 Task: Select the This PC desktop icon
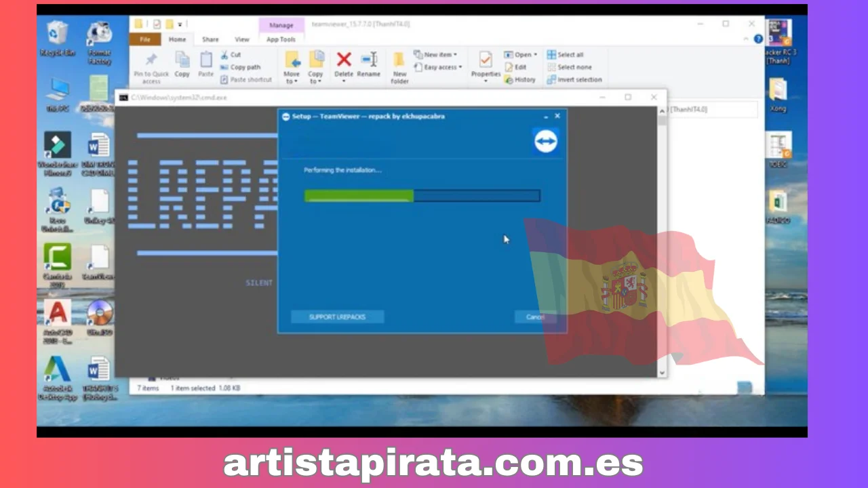click(x=57, y=94)
